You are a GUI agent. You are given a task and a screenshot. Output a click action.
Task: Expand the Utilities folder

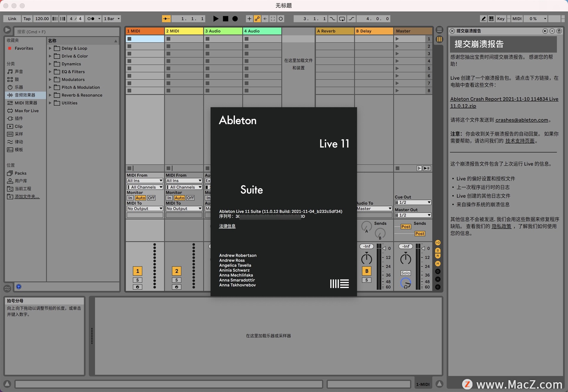[50, 103]
